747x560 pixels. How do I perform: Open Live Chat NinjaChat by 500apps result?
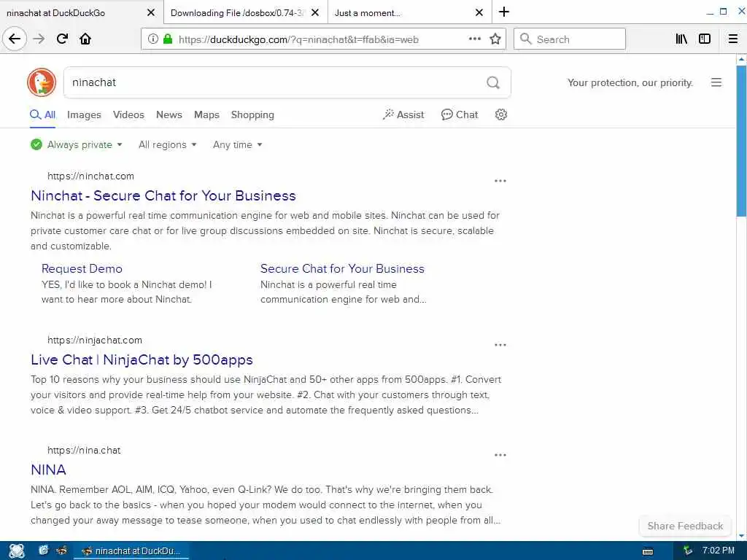(142, 359)
